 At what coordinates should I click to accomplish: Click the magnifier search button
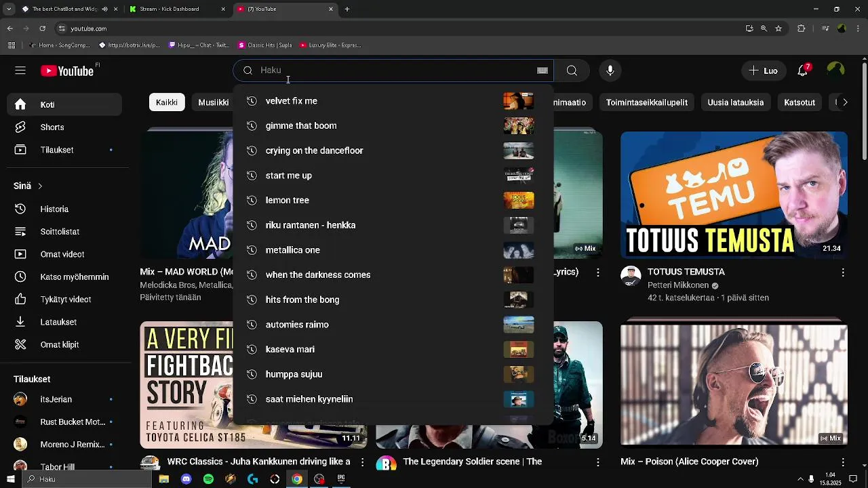572,70
